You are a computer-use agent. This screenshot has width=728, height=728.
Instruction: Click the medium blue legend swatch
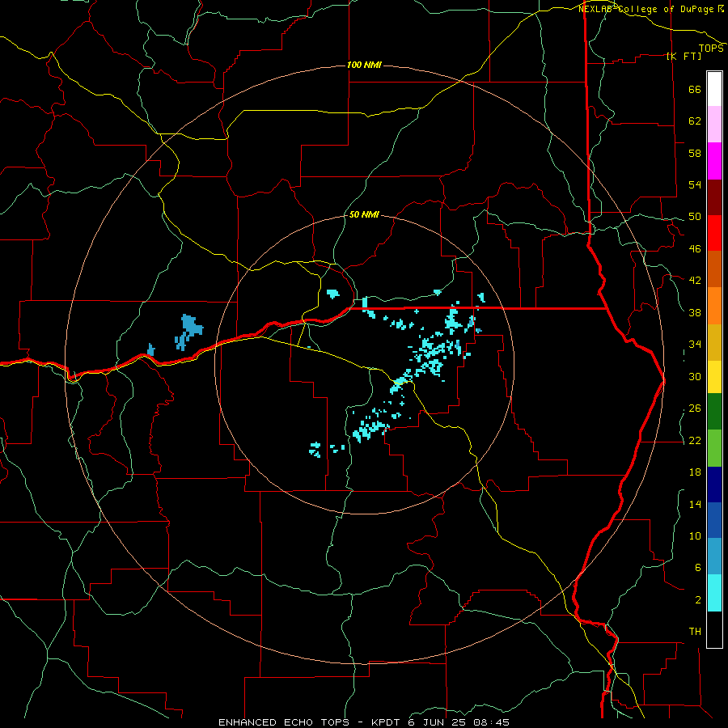[714, 520]
